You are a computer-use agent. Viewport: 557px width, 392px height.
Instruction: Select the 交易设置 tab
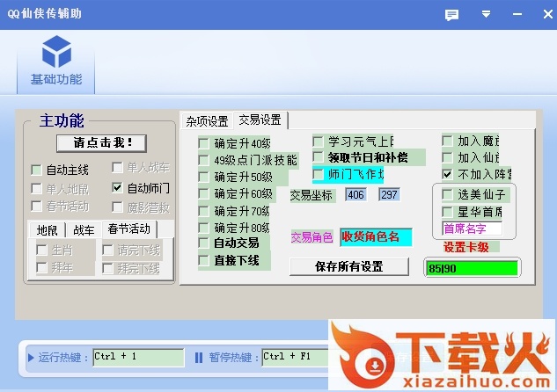pos(260,120)
